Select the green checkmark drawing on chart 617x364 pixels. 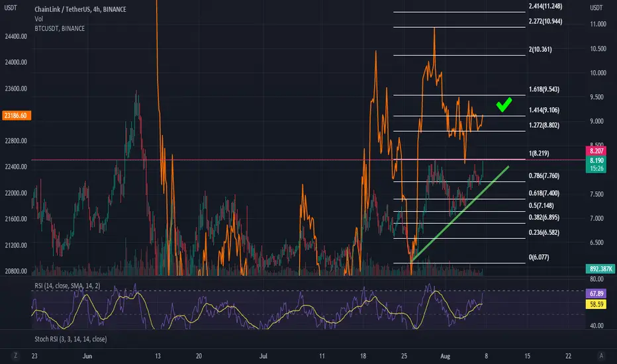pos(504,105)
